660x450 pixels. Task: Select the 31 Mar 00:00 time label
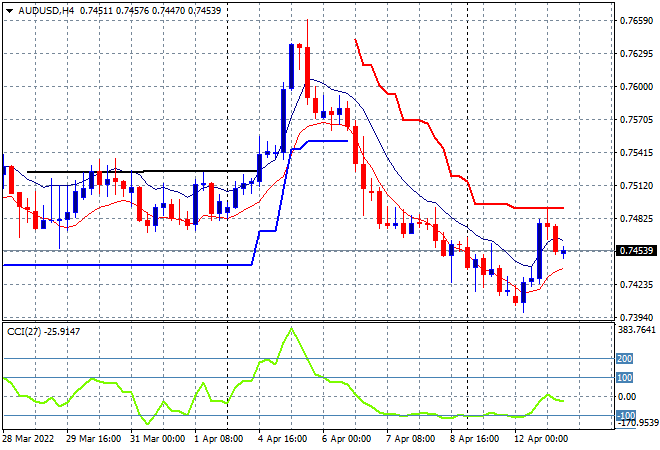pyautogui.click(x=157, y=439)
